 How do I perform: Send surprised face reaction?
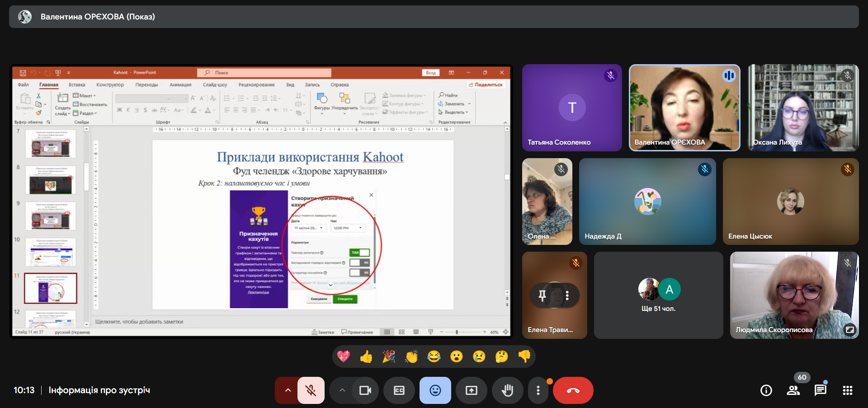pyautogui.click(x=457, y=356)
